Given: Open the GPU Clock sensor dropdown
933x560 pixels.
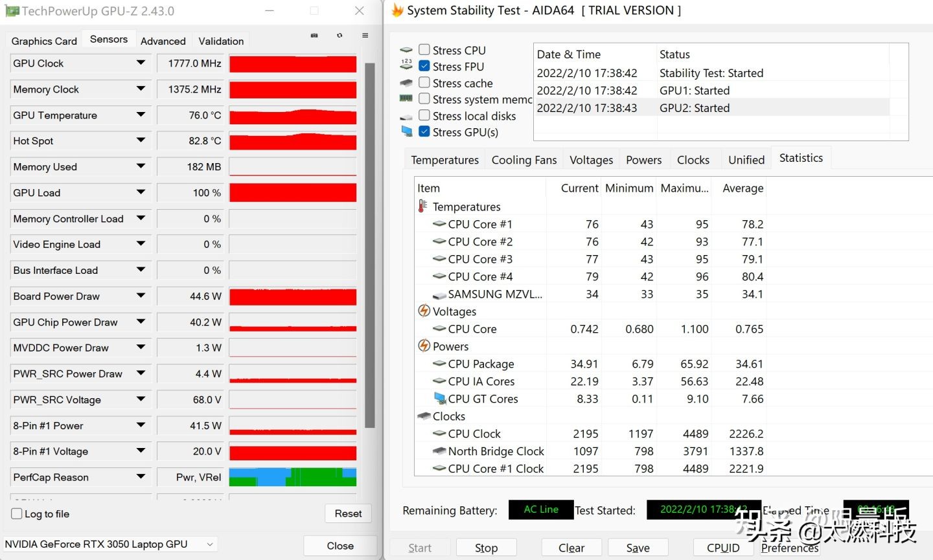Looking at the screenshot, I should [x=141, y=63].
